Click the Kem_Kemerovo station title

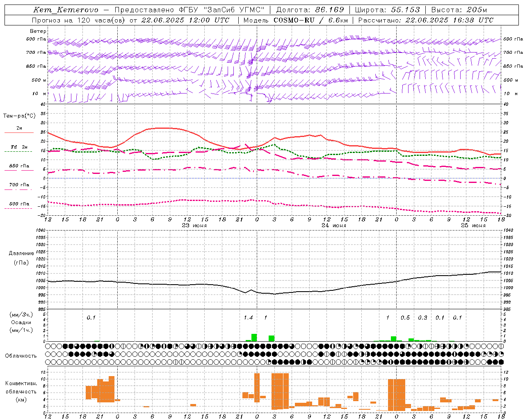point(66,10)
